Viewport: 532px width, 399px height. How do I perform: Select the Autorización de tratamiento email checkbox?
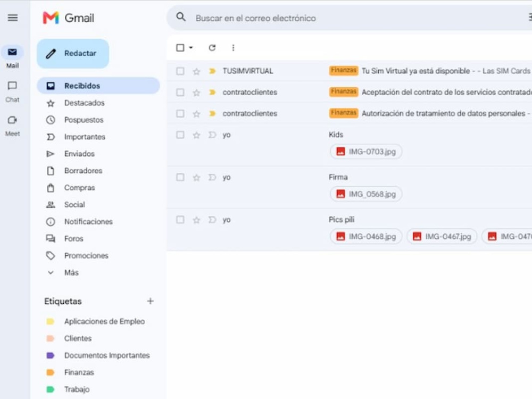[180, 114]
